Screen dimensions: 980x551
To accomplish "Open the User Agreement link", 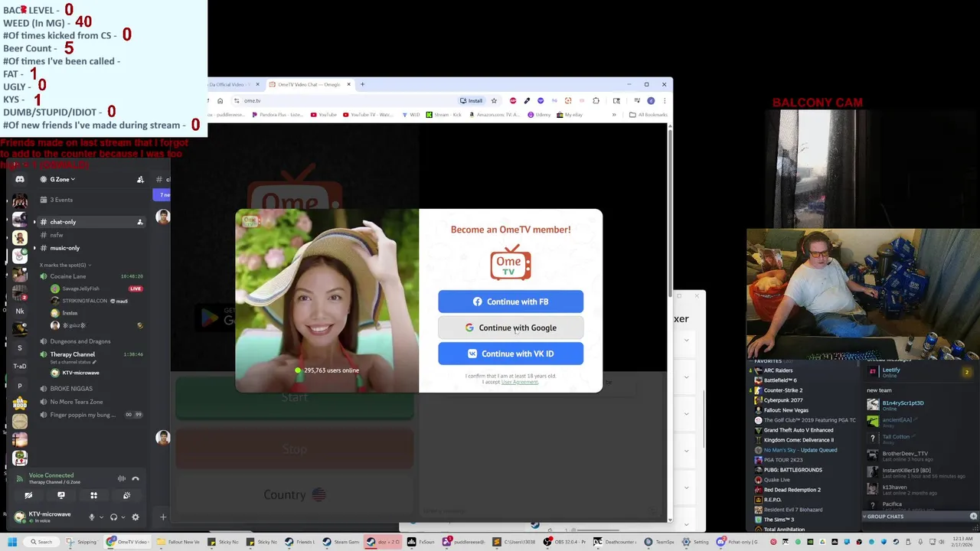I will (x=520, y=382).
